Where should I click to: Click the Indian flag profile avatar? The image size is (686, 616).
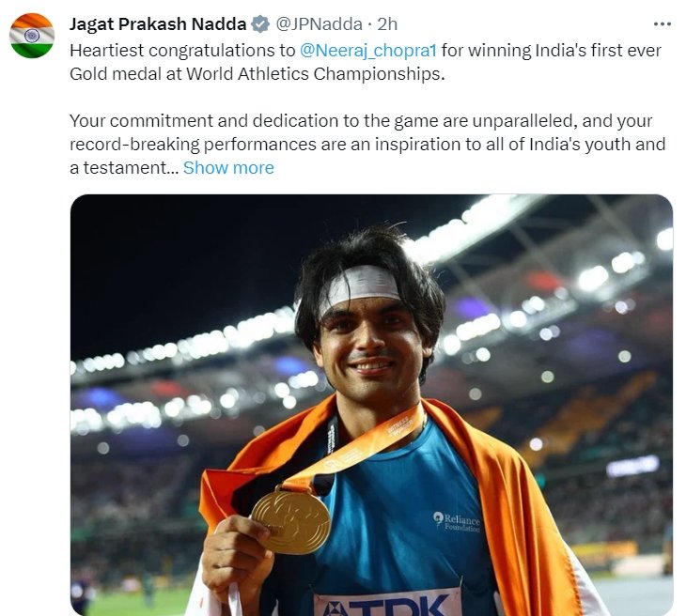click(32, 37)
